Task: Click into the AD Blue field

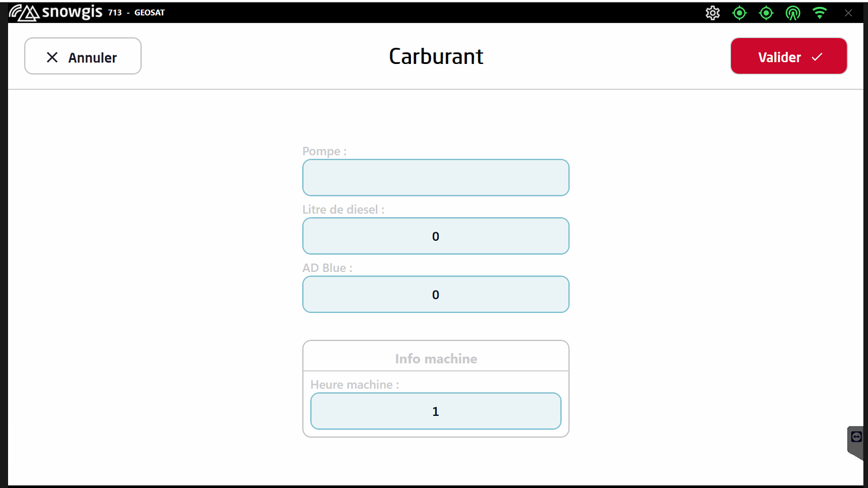Action: click(436, 294)
